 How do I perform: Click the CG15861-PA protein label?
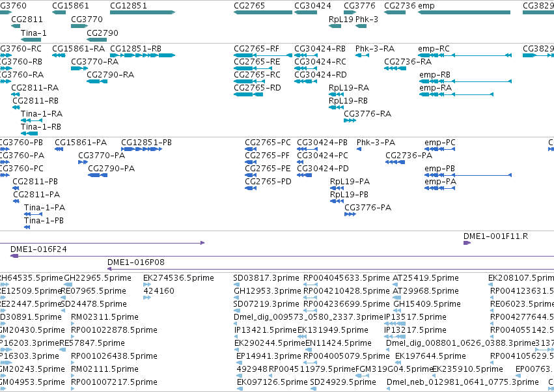[x=81, y=143]
